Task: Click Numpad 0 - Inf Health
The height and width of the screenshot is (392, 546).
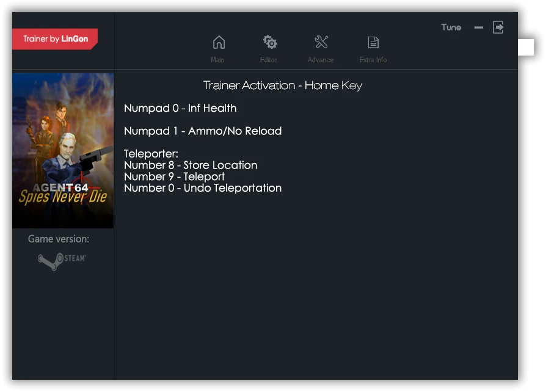Action: tap(180, 108)
